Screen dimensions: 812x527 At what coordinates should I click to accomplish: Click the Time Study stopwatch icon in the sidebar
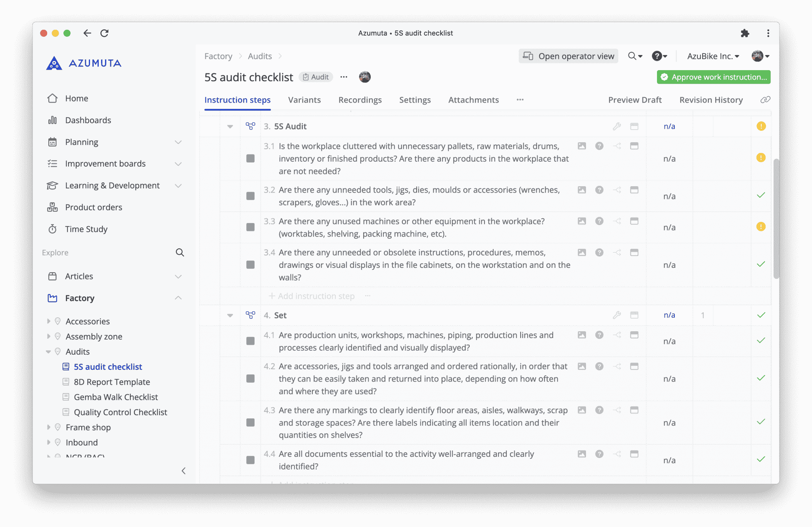click(52, 229)
